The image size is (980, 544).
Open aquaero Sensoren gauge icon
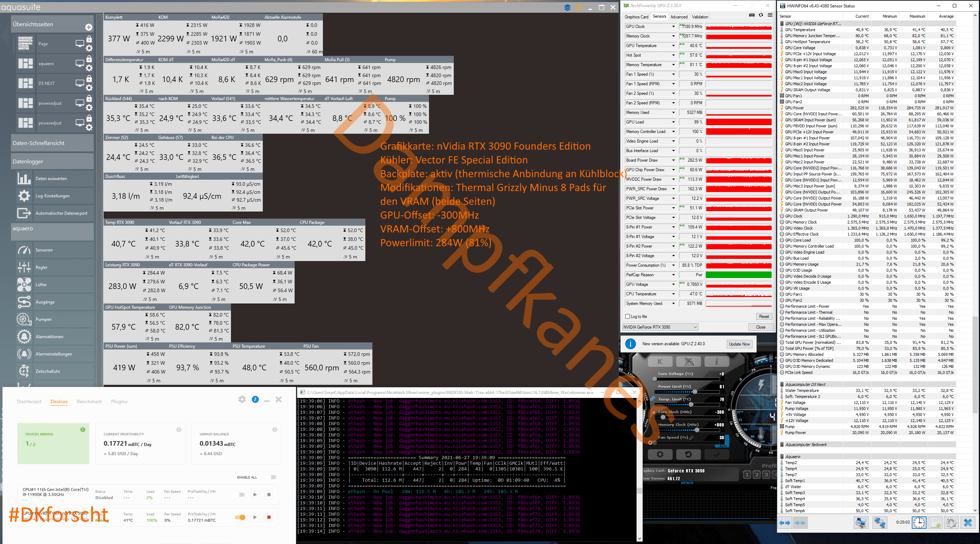(24, 250)
